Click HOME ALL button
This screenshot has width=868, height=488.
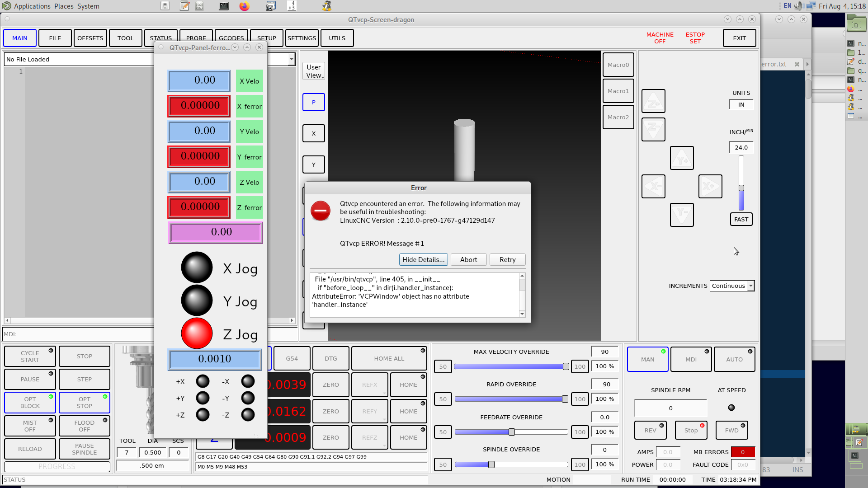[x=389, y=358]
